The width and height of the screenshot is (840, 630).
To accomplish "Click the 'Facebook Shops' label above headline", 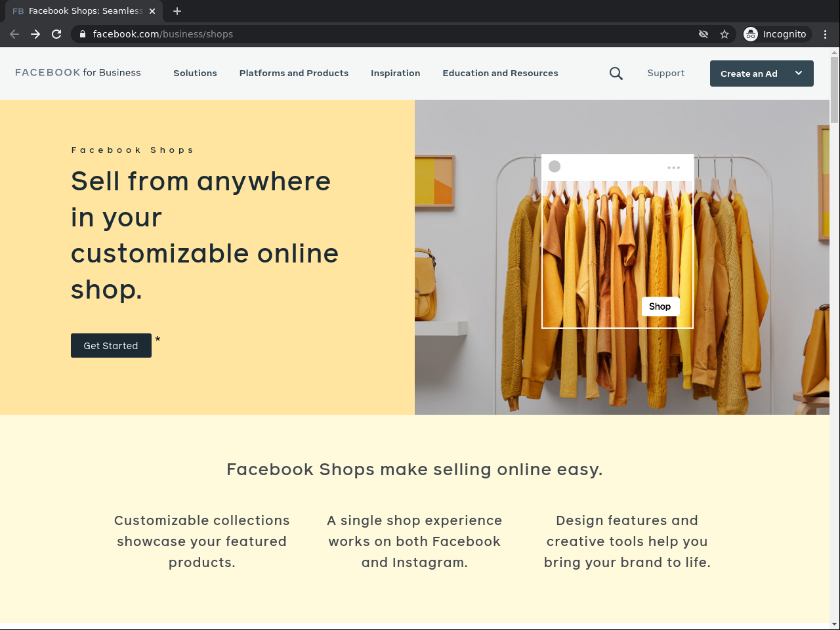I will (133, 150).
